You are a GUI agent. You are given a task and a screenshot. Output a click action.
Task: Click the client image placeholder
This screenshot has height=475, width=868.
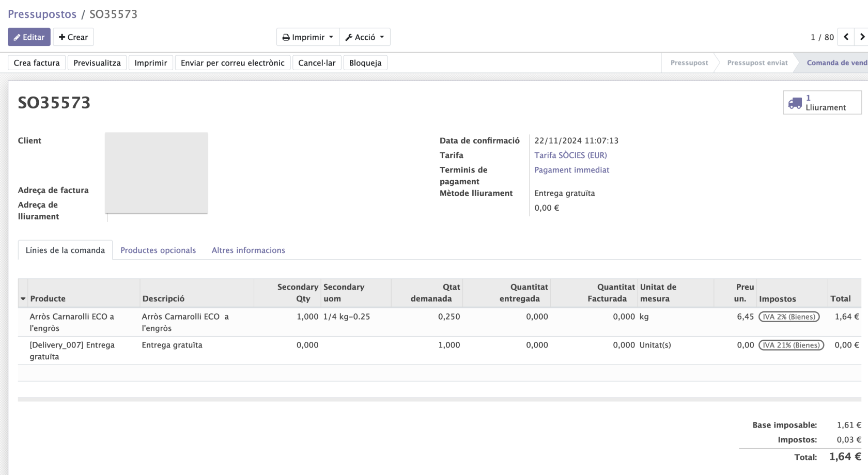[x=157, y=172]
